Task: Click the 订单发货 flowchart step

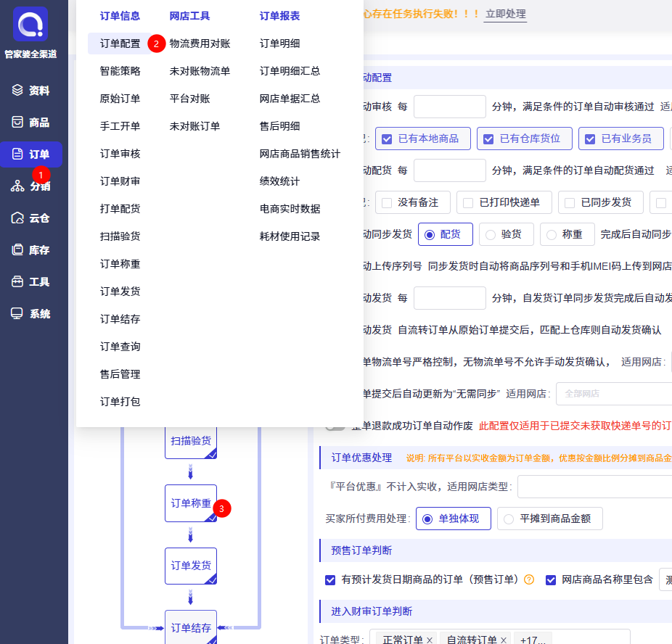Action: (191, 566)
